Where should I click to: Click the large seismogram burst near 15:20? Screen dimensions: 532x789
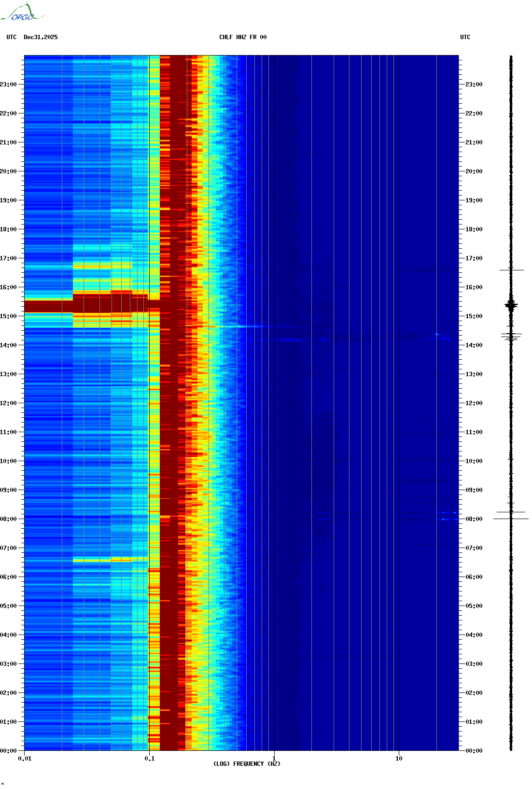point(511,305)
